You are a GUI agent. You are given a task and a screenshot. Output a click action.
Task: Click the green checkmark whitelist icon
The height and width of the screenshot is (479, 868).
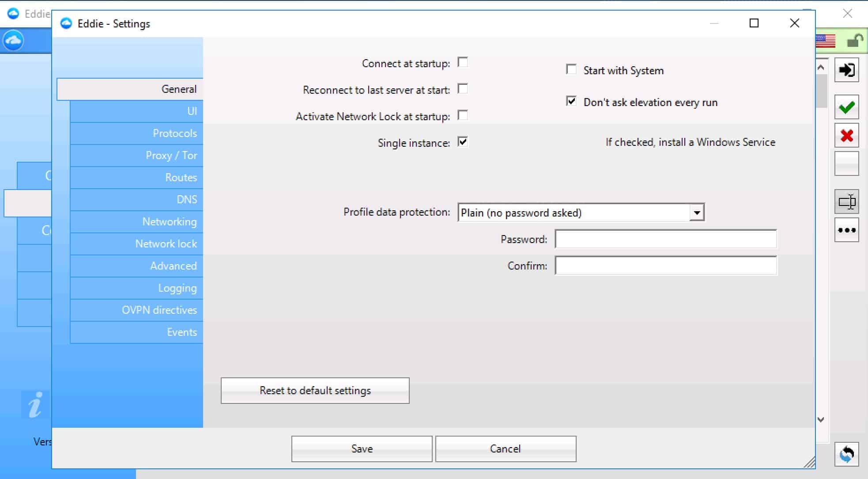point(846,107)
